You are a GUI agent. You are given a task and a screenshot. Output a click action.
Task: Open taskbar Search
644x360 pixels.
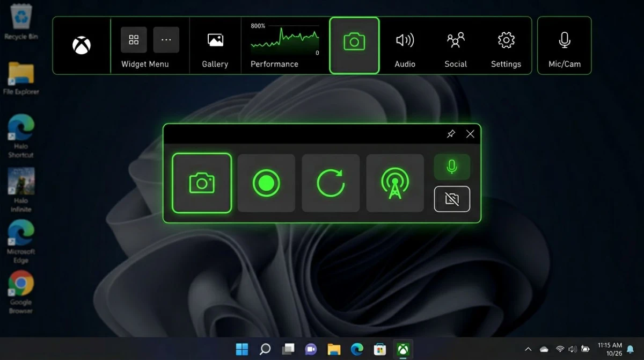(265, 349)
